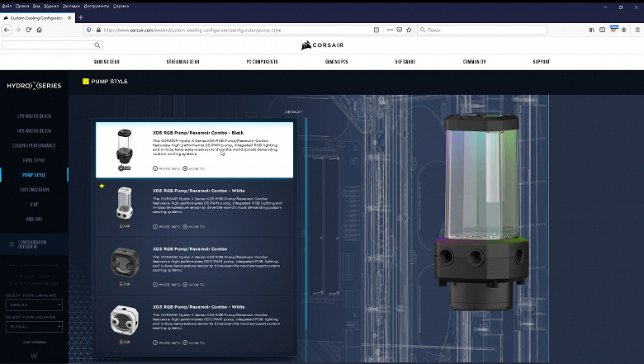The height and width of the screenshot is (364, 644).
Task: Open the PC Components navigation menu
Action: point(261,62)
